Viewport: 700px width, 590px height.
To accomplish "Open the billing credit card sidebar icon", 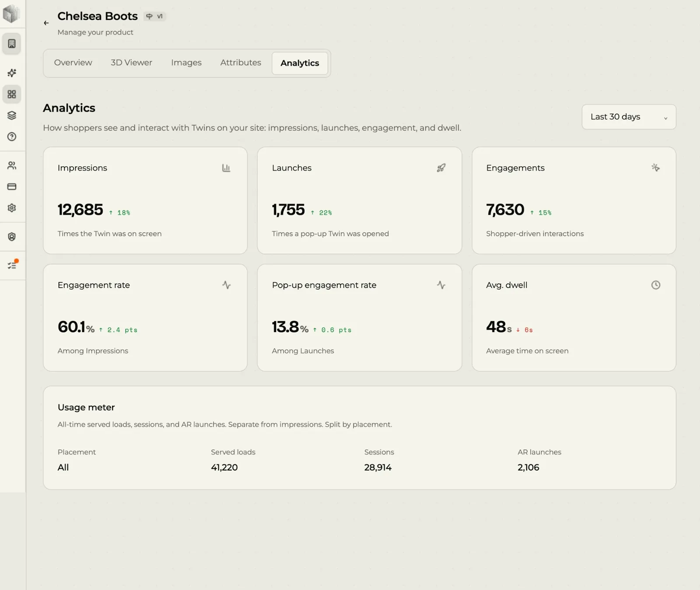I will click(x=12, y=186).
